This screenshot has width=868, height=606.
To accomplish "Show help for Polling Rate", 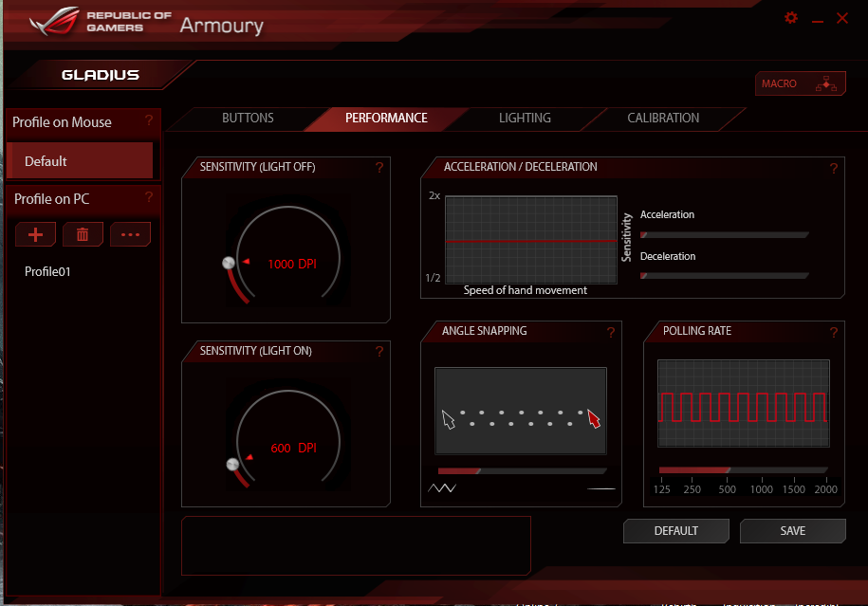I will click(x=833, y=332).
